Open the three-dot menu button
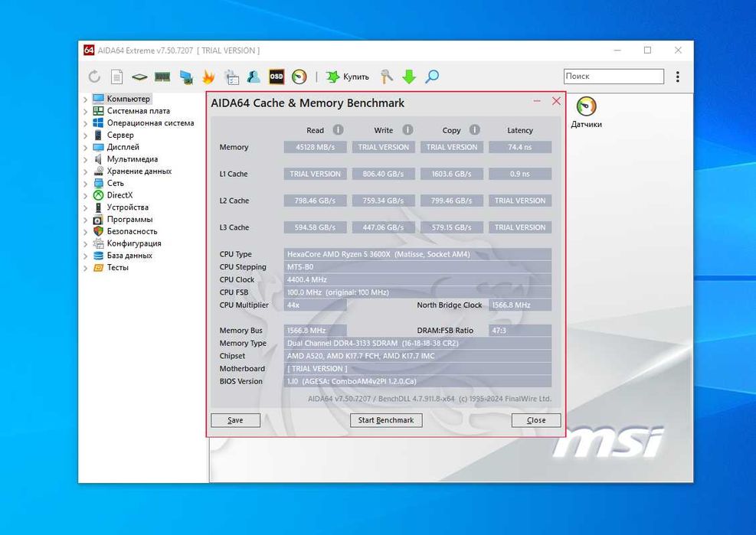Image resolution: width=756 pixels, height=535 pixels. 677,77
